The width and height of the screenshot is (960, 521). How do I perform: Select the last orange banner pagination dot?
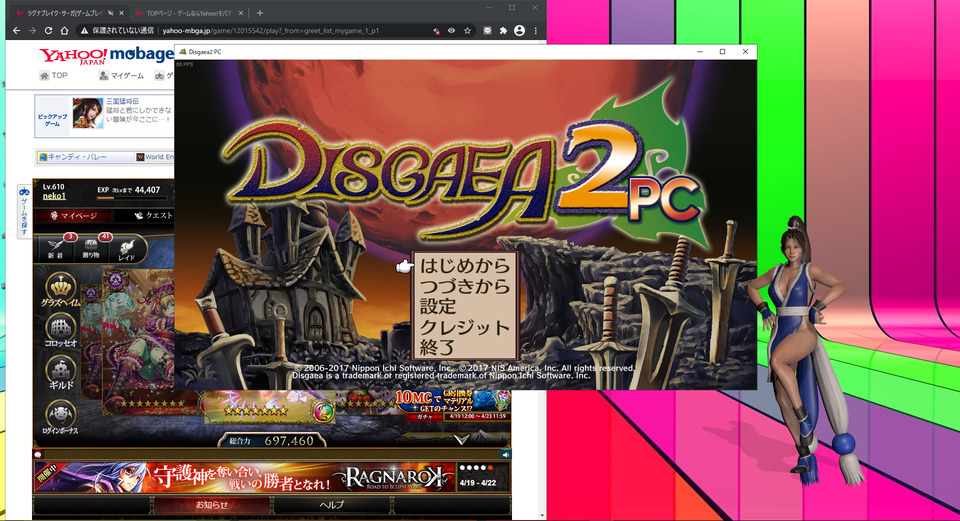tap(490, 468)
